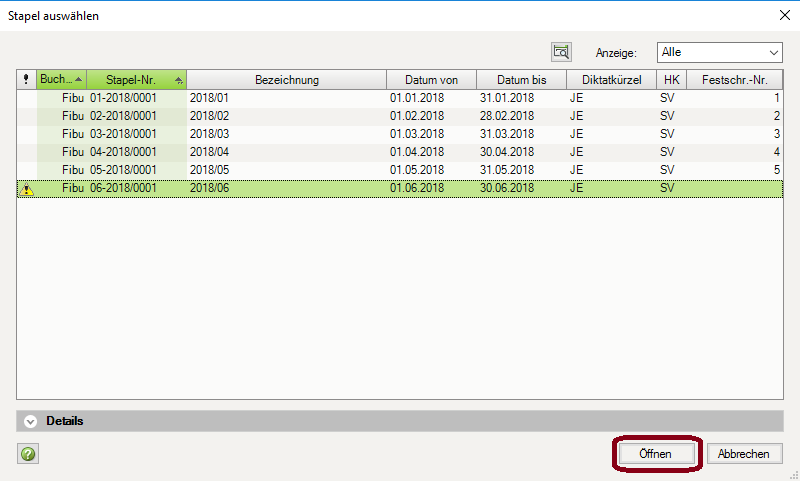800x481 pixels.
Task: Sort by the Festschr.-Nr. column header
Action: click(734, 80)
